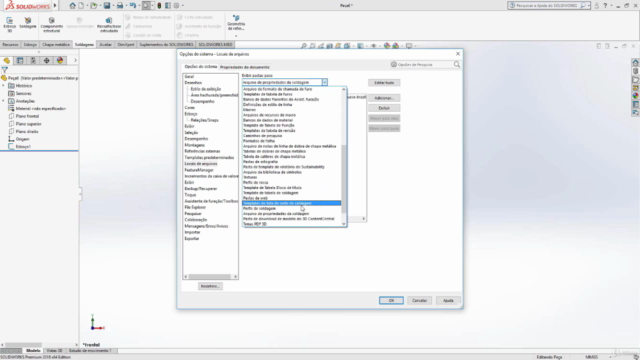
Task: Click the Soldagem tool icon
Action: coord(28,23)
